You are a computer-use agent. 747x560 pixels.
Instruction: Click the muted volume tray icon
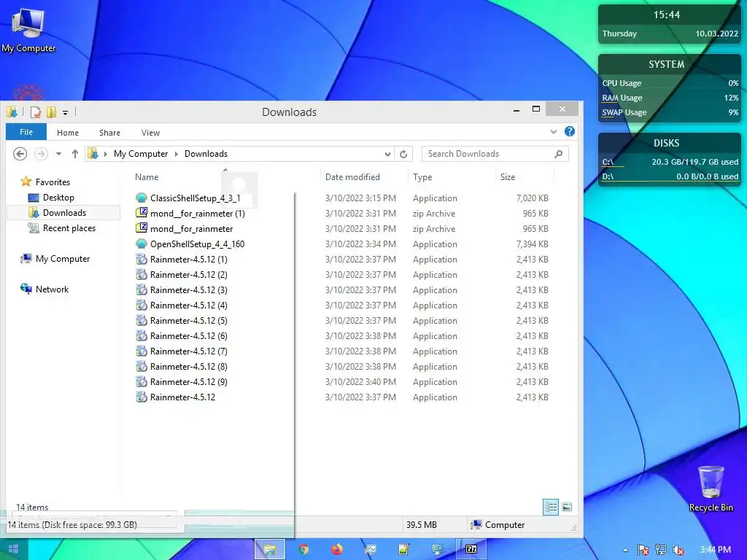(678, 550)
